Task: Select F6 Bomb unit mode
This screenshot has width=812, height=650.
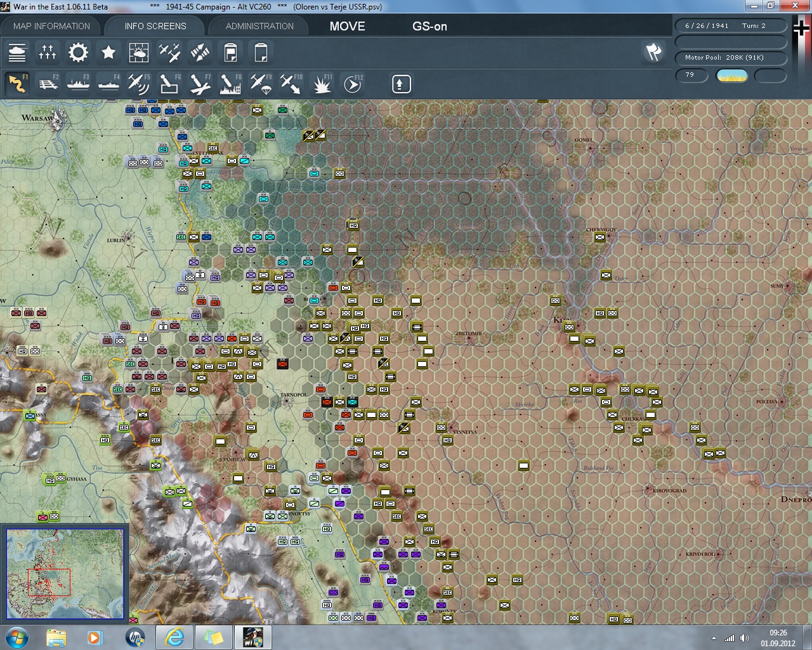Action: coord(169,84)
